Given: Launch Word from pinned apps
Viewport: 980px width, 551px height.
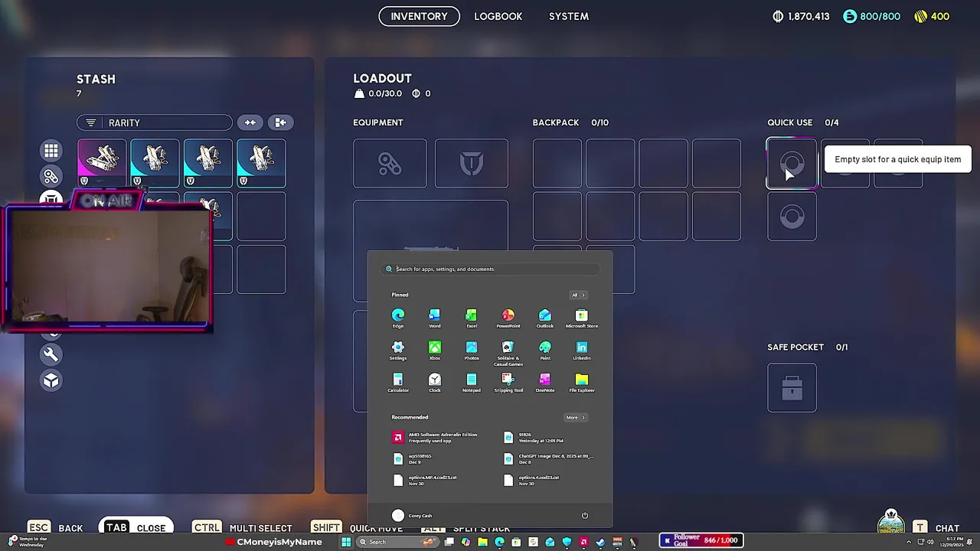Looking at the screenshot, I should point(435,318).
